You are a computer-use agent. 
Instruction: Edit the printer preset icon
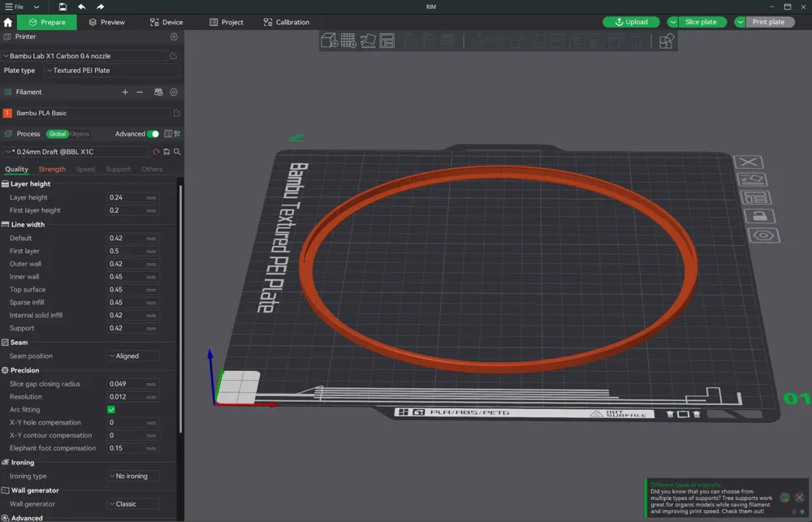pos(174,56)
